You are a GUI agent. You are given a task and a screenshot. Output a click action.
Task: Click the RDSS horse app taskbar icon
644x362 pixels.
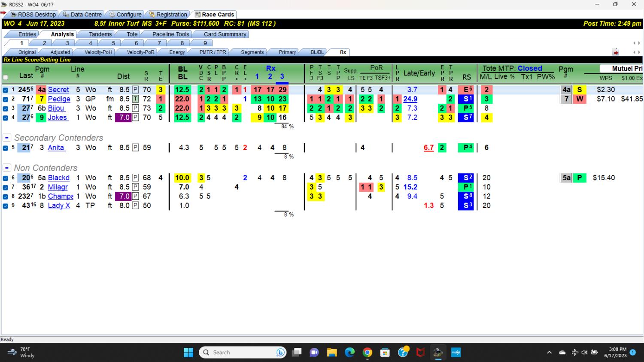point(438,353)
